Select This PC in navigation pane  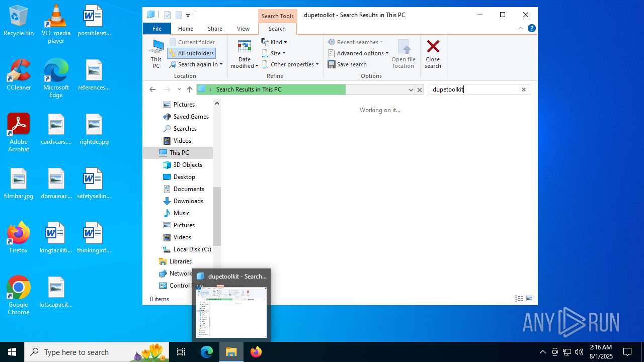click(178, 153)
